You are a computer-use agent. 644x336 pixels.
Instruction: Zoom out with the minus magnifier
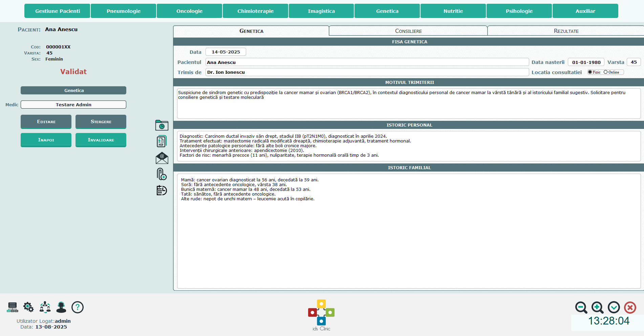point(581,307)
